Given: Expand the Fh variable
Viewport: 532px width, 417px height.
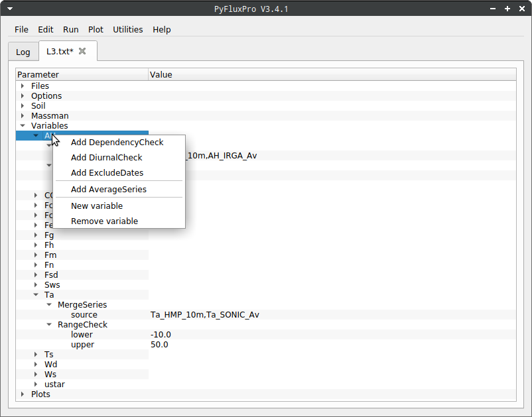Looking at the screenshot, I should [x=36, y=245].
